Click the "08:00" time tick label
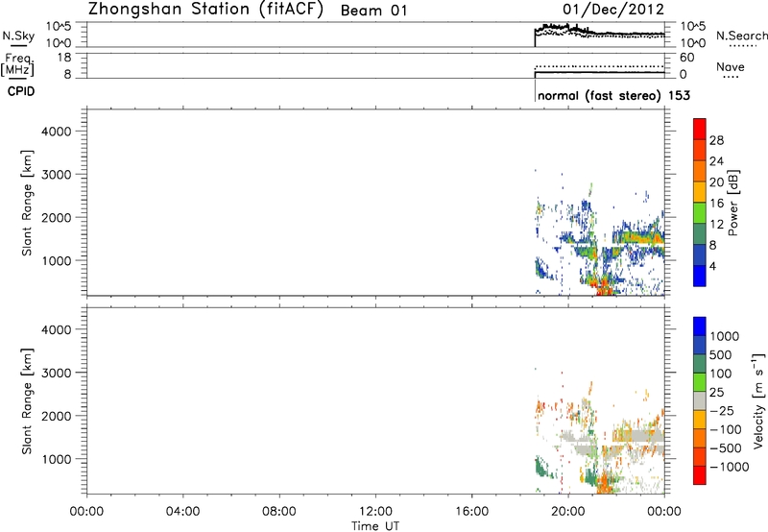 (x=279, y=512)
